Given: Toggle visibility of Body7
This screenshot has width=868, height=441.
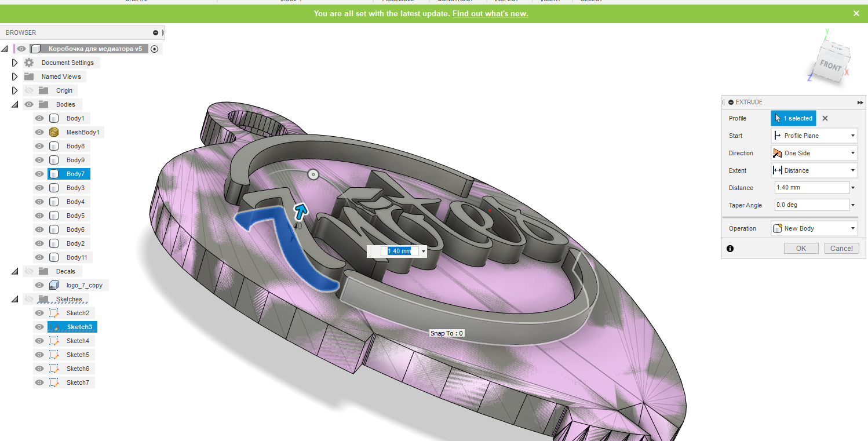Looking at the screenshot, I should 39,174.
